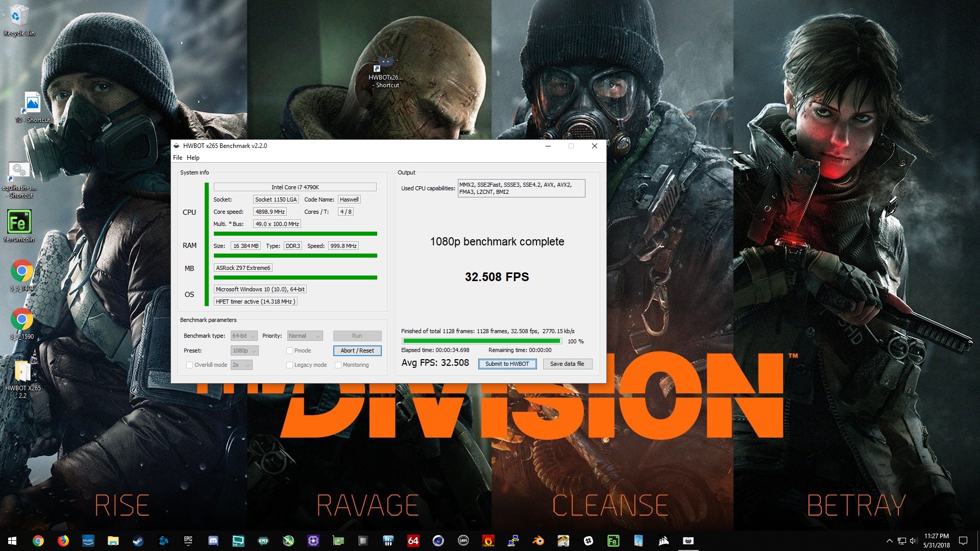Open Cinebench from the taskbar
980x551 pixels.
(438, 541)
